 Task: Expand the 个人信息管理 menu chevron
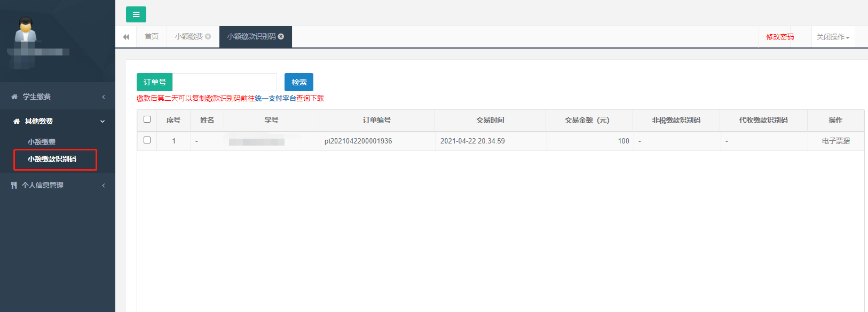click(104, 186)
